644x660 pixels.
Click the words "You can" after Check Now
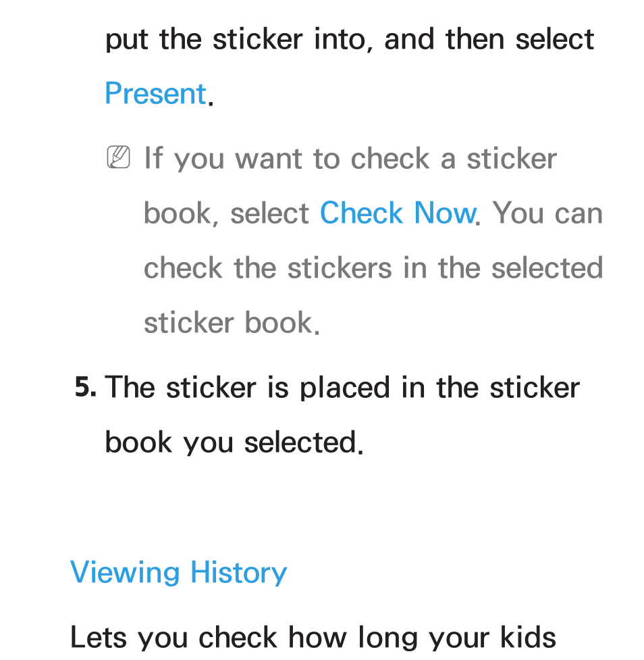point(547,213)
